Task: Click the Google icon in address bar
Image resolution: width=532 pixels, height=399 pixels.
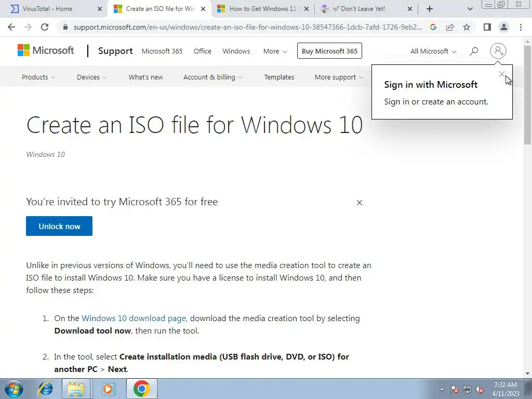Action: pos(433,27)
